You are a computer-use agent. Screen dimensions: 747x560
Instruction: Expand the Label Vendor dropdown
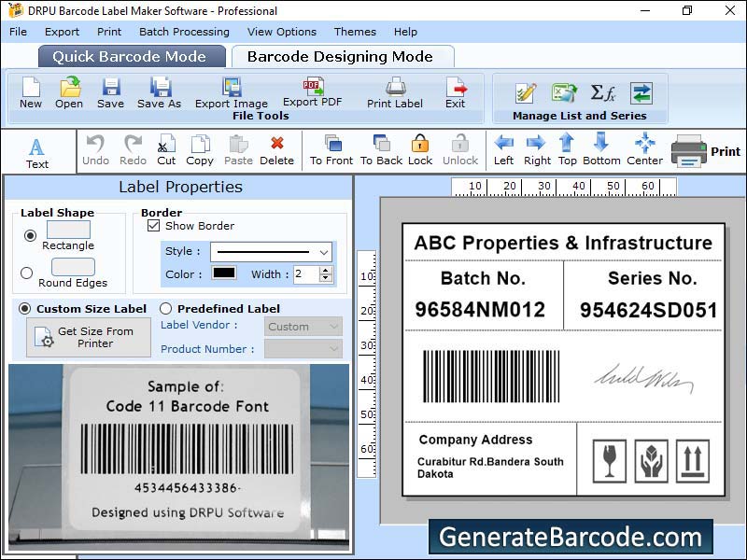(303, 327)
